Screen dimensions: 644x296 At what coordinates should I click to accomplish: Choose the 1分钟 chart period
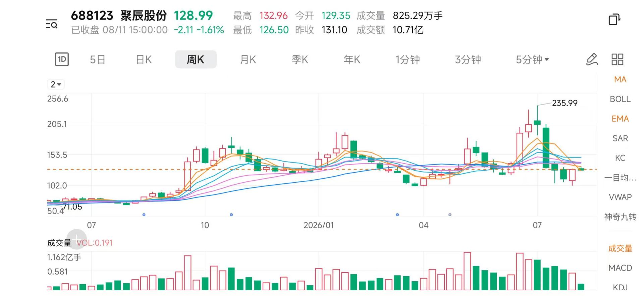pyautogui.click(x=408, y=60)
